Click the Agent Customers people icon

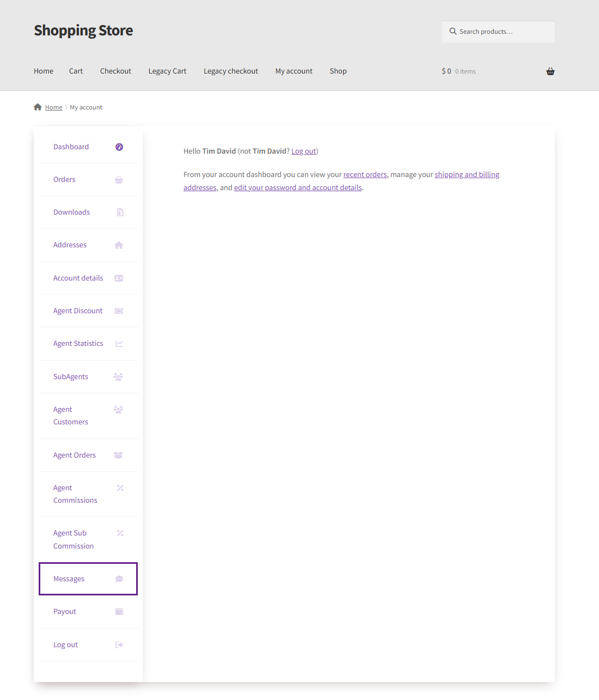118,409
